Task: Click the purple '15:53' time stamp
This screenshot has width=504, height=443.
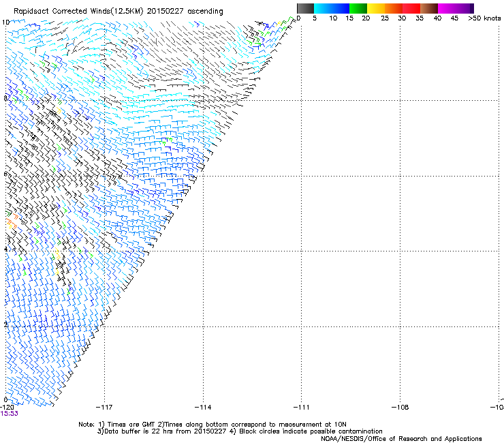Action: (9, 414)
